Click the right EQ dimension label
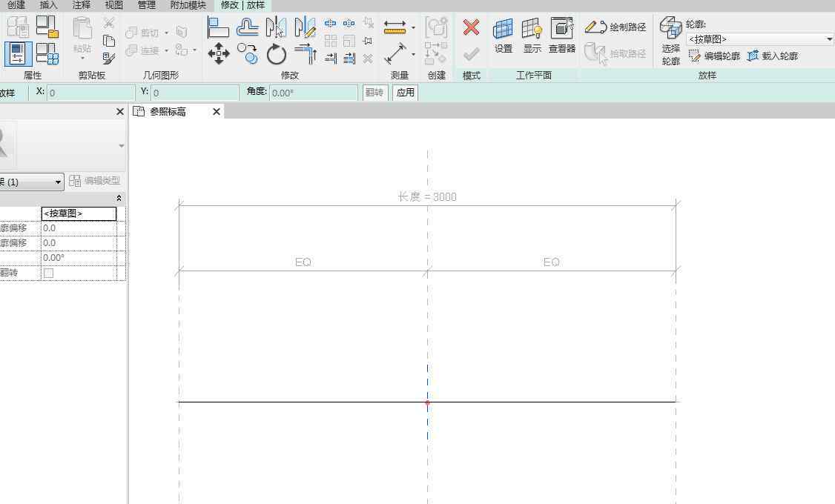Viewport: 835px width, 504px height. coord(551,262)
